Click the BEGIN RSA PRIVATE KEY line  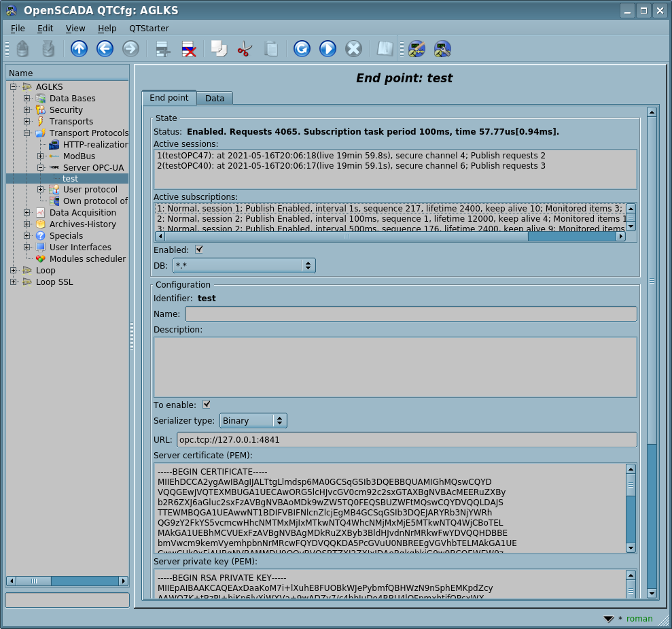[x=222, y=577]
